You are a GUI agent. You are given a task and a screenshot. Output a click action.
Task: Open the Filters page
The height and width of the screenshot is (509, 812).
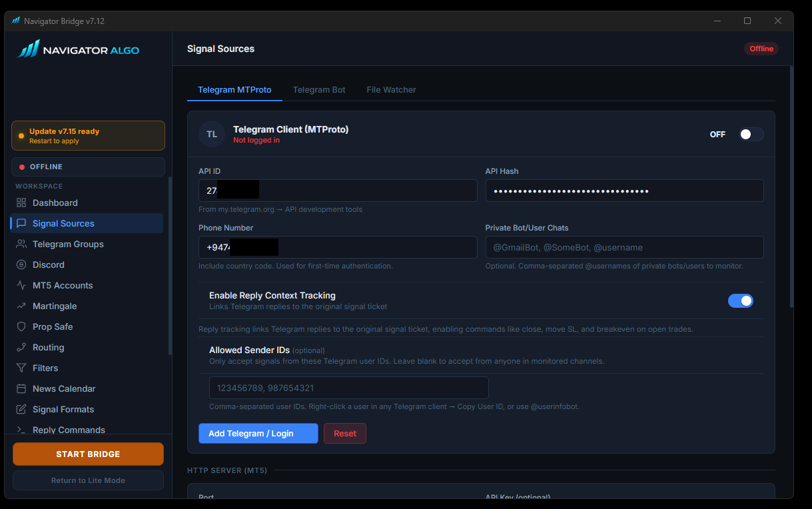pos(87,368)
